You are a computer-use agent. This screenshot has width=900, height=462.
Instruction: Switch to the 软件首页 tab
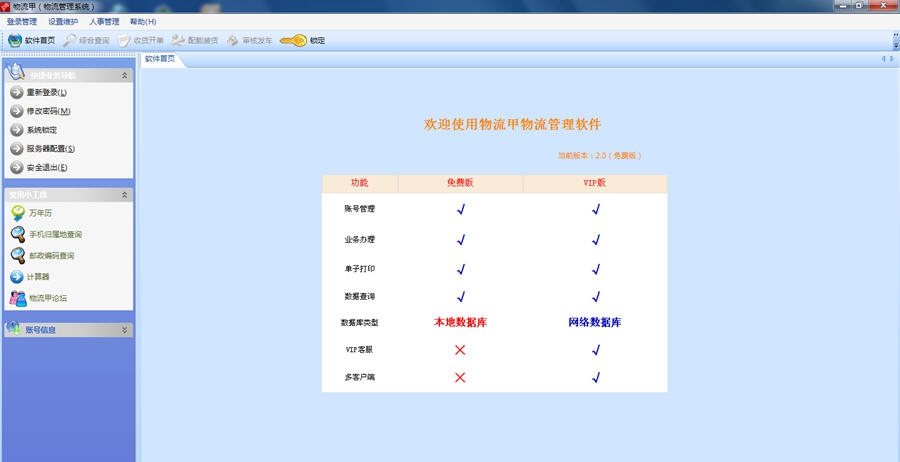click(x=160, y=59)
